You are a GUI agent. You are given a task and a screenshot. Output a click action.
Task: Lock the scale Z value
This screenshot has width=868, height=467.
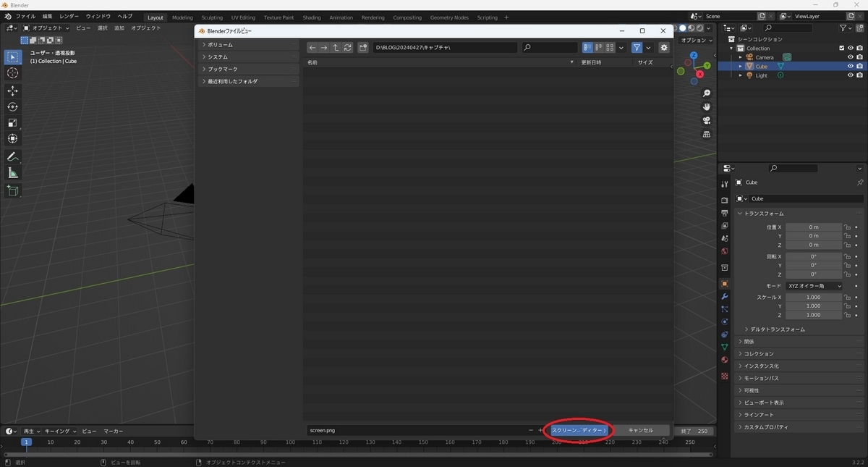847,315
